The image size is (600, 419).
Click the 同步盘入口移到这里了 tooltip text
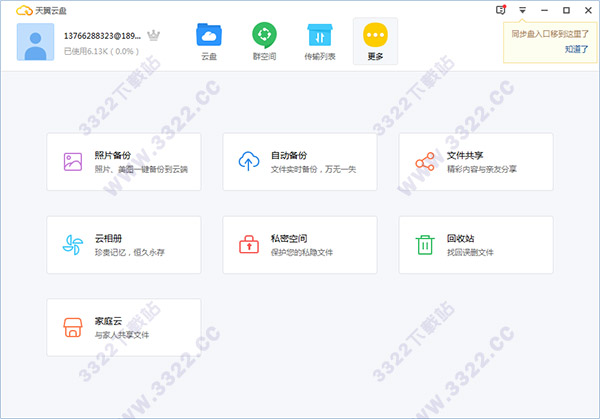tap(550, 34)
